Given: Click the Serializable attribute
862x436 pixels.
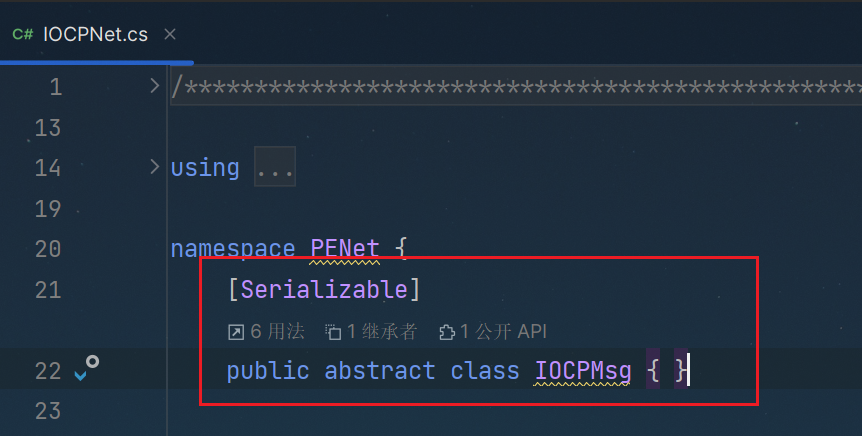Looking at the screenshot, I should click(324, 290).
